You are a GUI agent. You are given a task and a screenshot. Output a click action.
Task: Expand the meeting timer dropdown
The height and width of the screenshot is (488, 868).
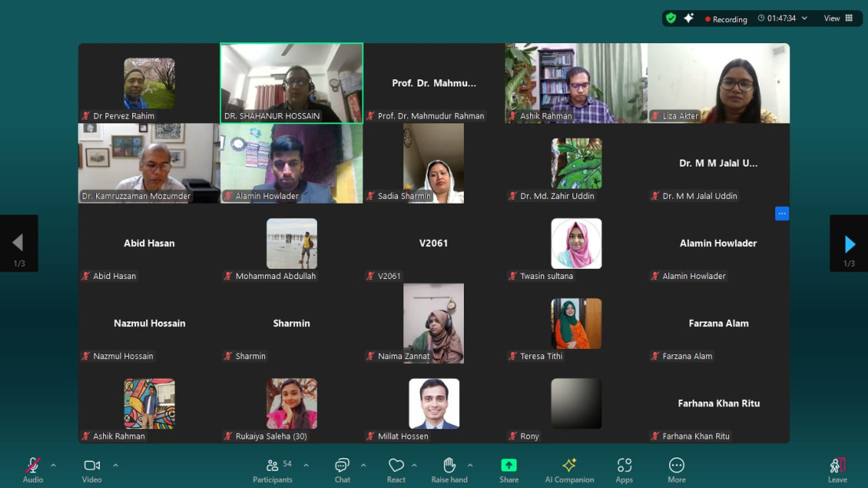point(804,19)
